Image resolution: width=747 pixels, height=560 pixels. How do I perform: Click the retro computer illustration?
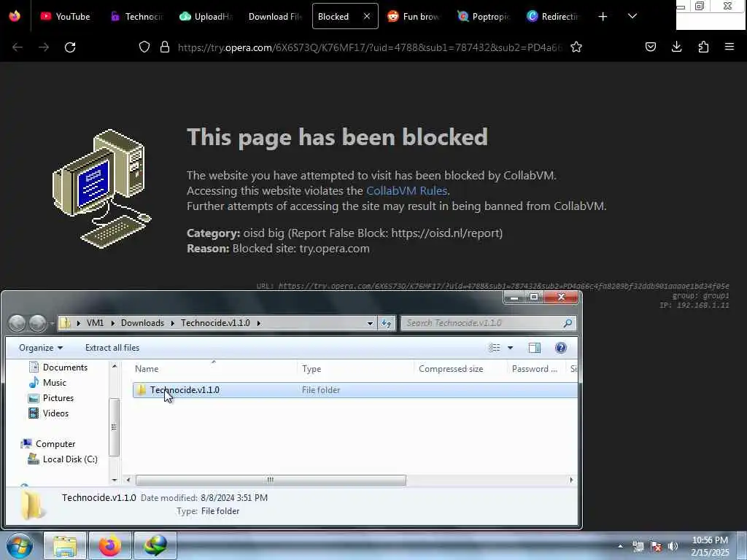[x=101, y=189]
